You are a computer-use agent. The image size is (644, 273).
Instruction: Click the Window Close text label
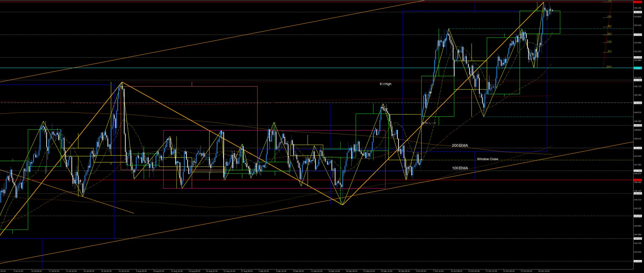point(487,159)
